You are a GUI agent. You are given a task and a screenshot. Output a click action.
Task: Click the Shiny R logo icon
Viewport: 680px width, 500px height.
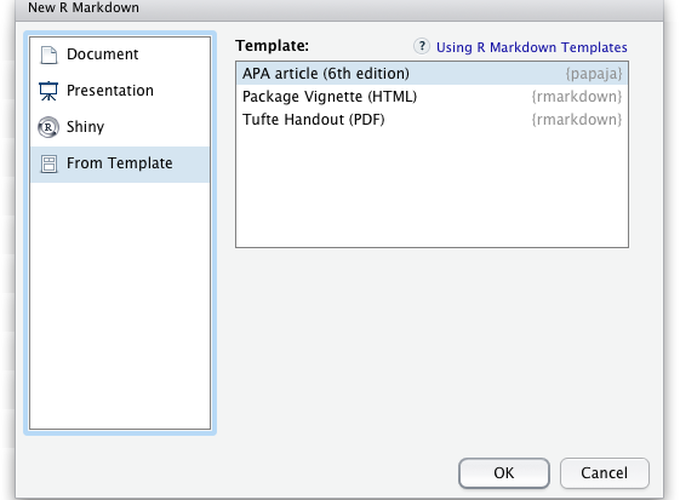click(48, 127)
